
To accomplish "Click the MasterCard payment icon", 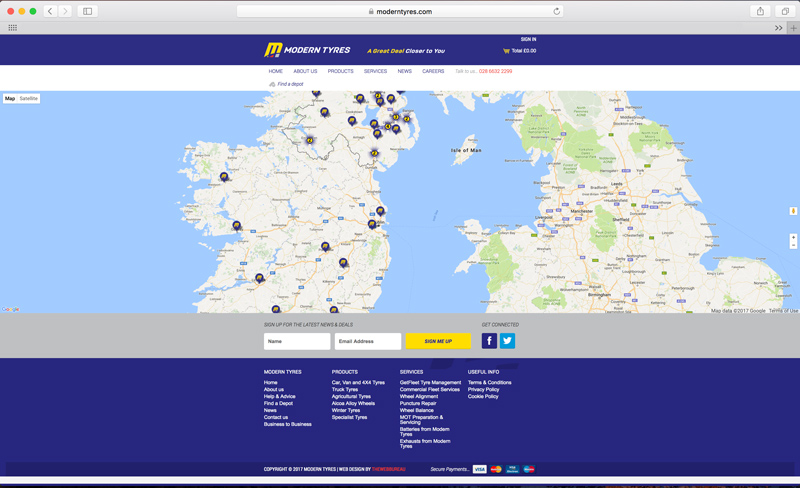I will tap(496, 469).
